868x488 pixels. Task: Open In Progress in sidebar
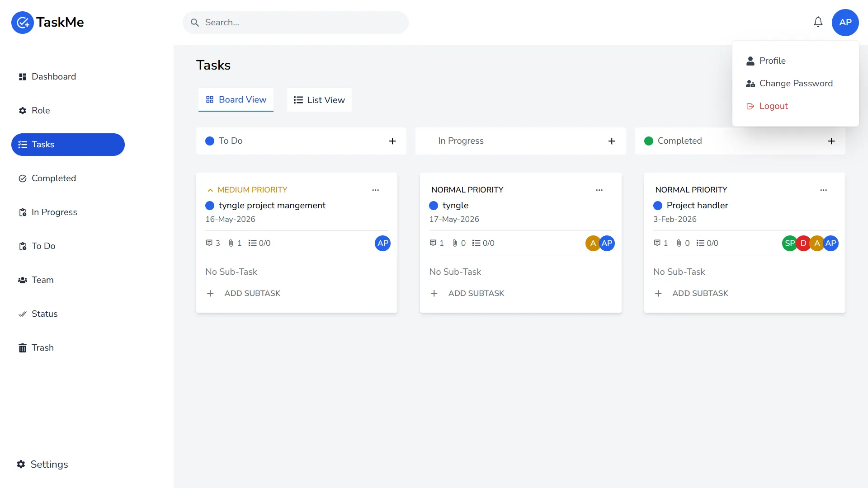[68, 212]
